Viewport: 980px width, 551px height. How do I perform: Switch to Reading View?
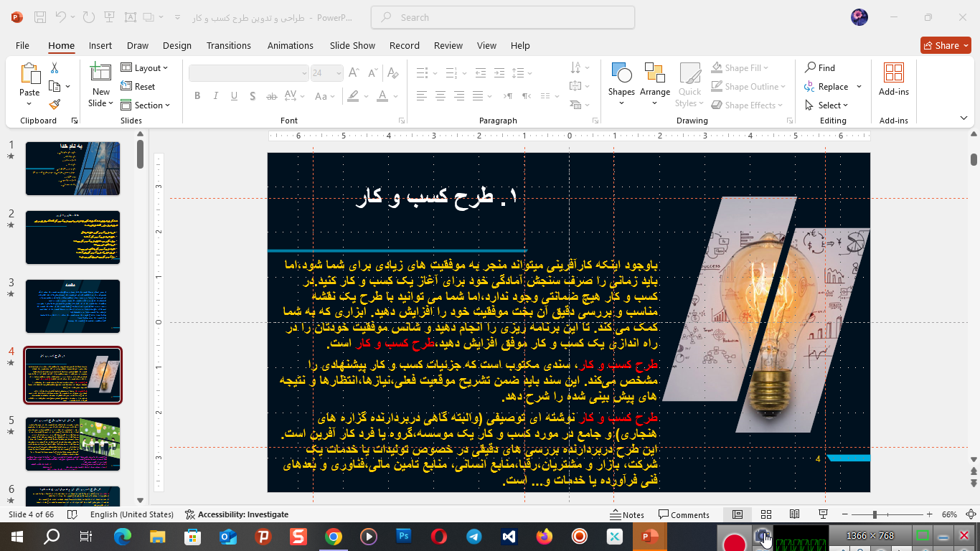point(794,514)
